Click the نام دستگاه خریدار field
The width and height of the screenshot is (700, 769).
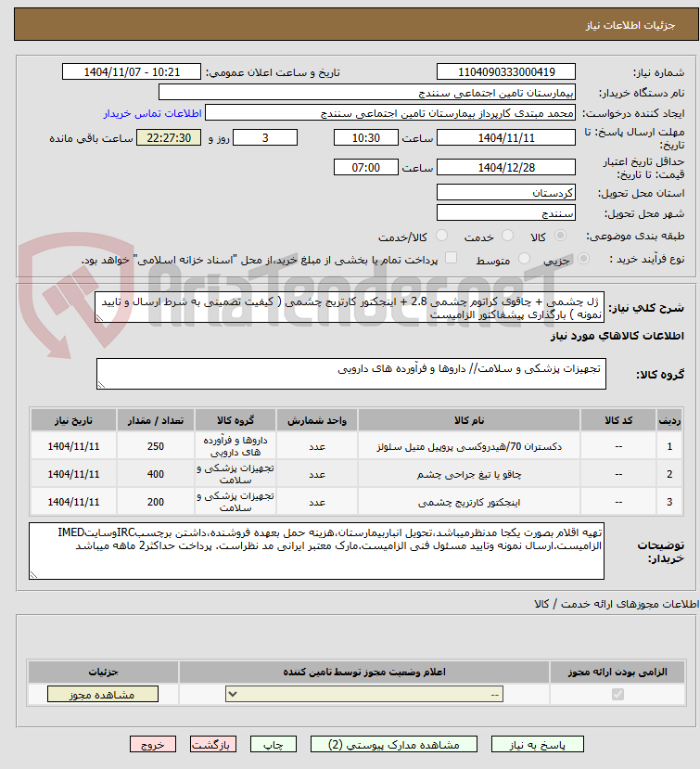point(367,93)
